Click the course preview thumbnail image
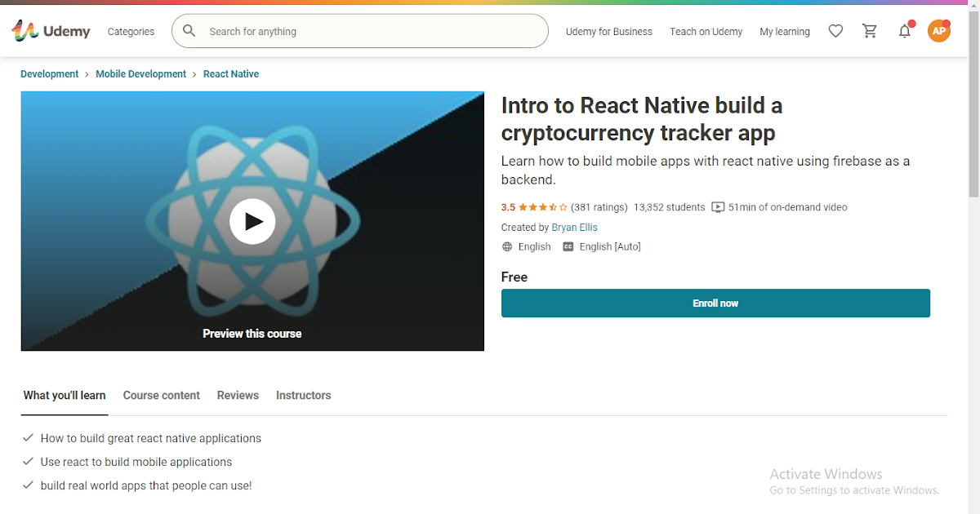The width and height of the screenshot is (980, 514). point(252,221)
